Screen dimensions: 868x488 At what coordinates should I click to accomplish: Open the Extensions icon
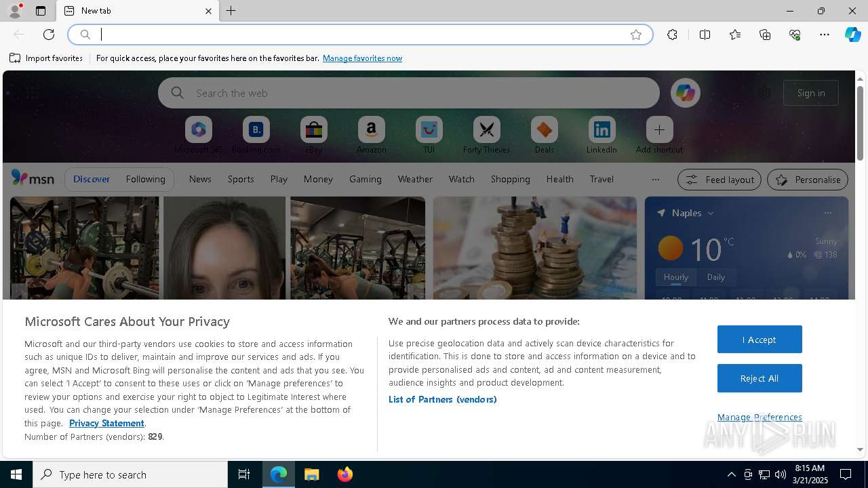coord(672,35)
